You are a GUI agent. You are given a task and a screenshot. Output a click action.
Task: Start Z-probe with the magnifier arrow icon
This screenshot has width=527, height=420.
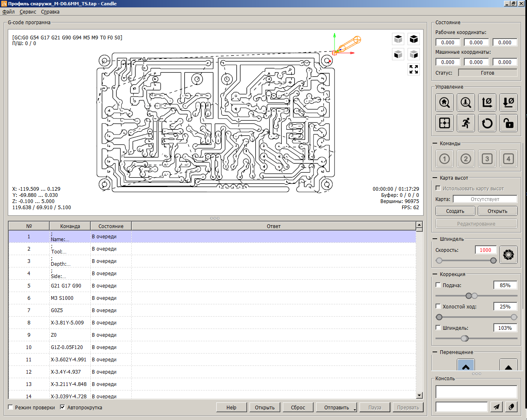pos(466,103)
